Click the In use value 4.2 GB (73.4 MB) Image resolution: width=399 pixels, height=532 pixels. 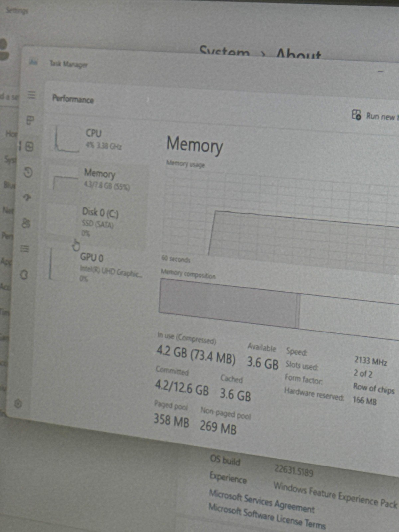pos(196,355)
